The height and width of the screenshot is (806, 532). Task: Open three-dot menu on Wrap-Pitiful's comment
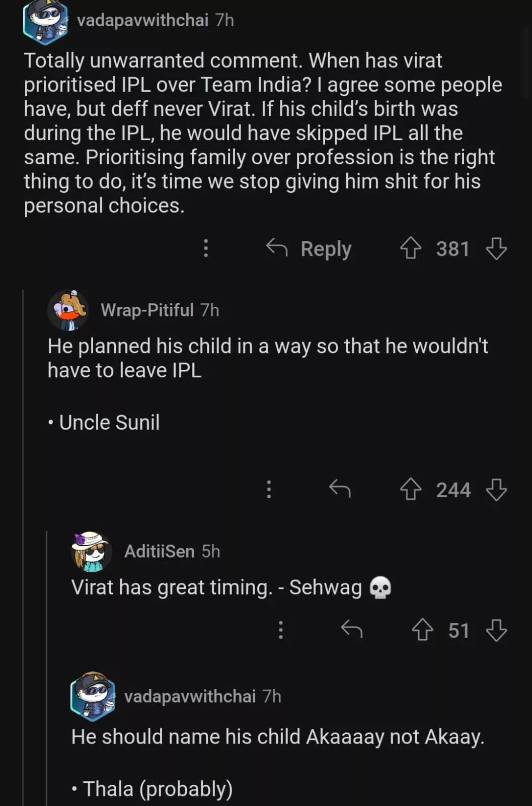[x=269, y=489]
